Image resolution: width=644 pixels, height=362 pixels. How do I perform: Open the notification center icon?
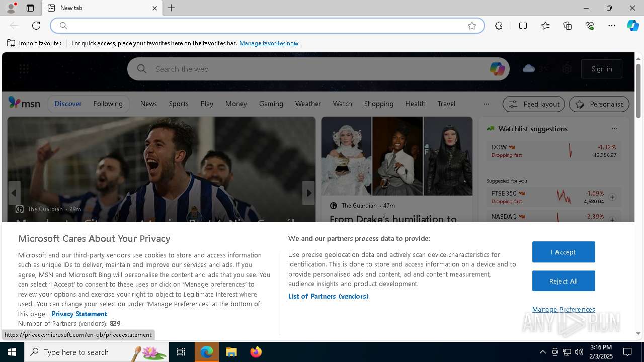point(627,352)
